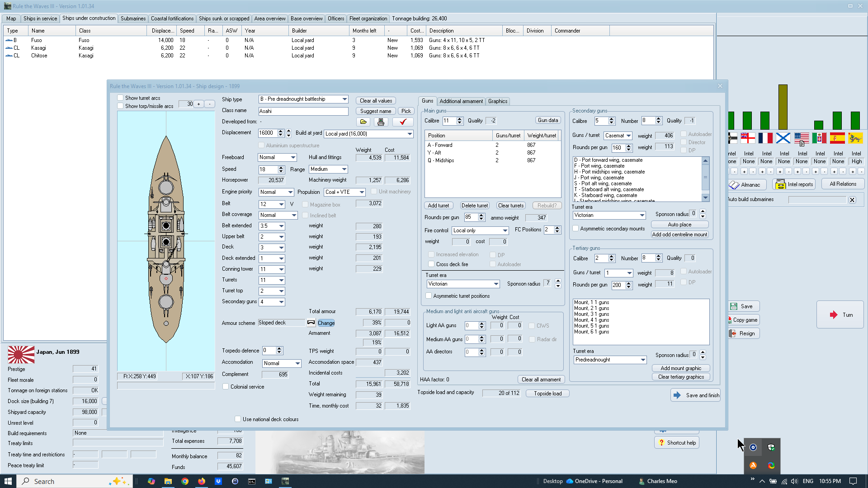
Task: Click the Class name input field
Action: [x=303, y=111]
